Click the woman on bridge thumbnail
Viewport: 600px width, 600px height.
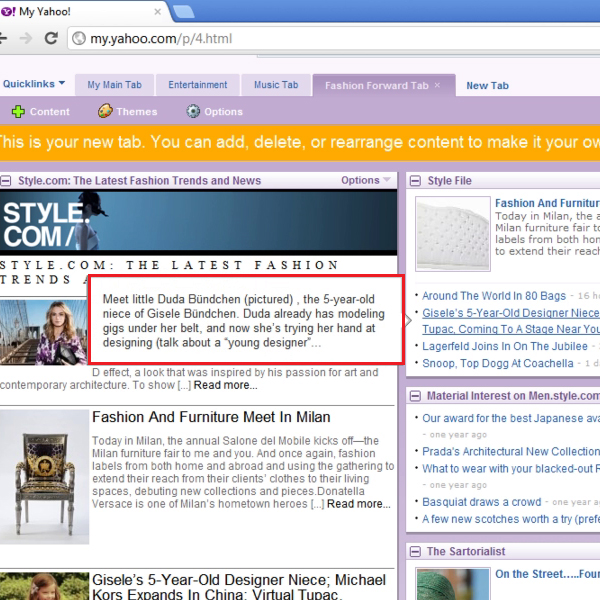(x=44, y=332)
